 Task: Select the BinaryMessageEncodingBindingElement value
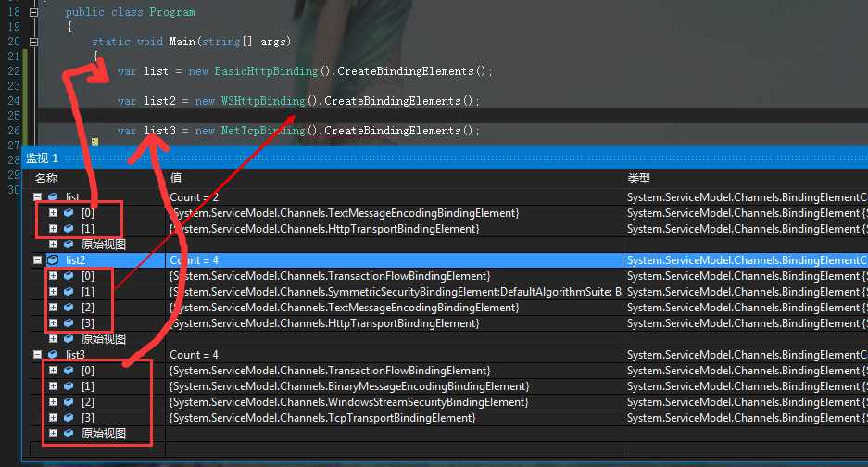[349, 386]
